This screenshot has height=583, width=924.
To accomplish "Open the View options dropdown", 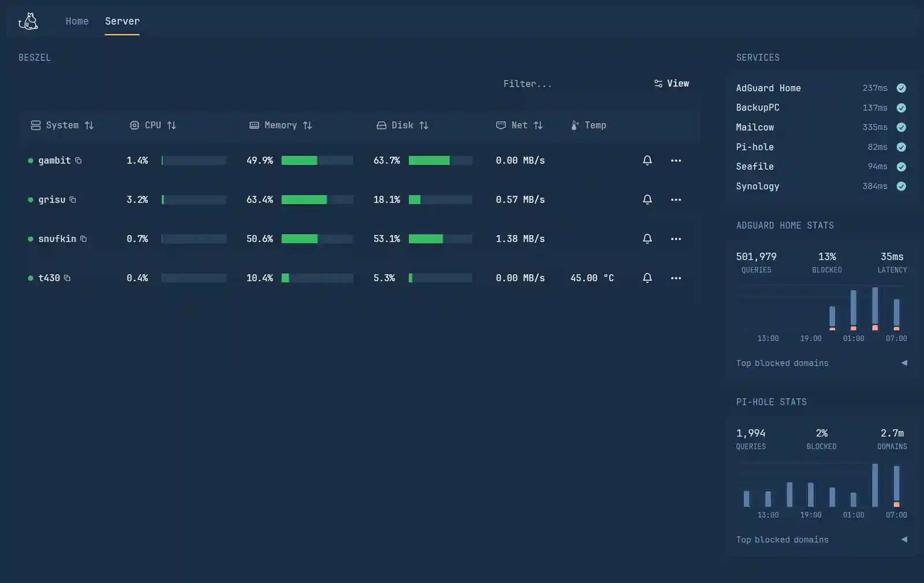I will coord(672,84).
